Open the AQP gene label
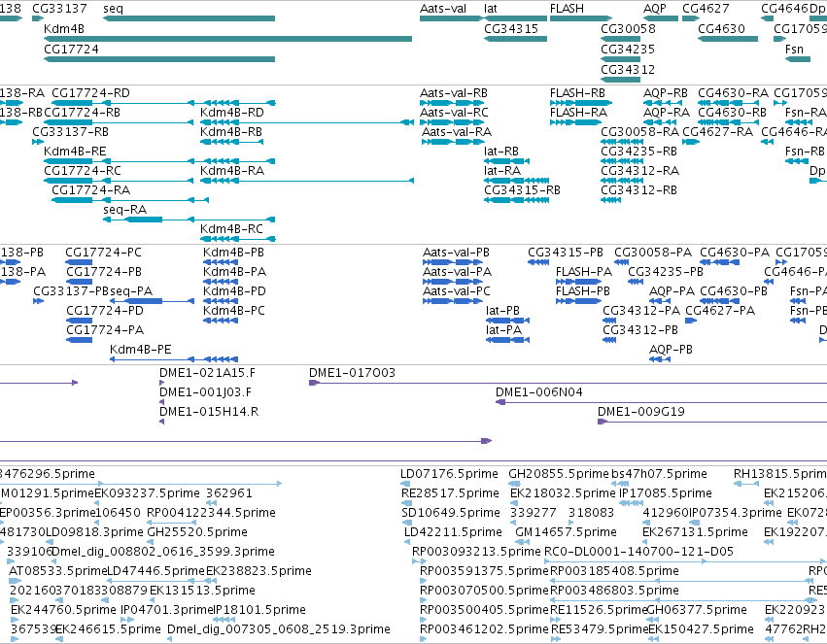The height and width of the screenshot is (644, 827). [655, 9]
